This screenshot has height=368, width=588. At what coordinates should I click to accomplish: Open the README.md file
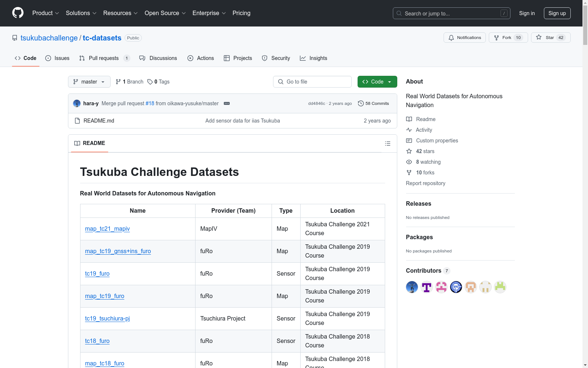[99, 121]
